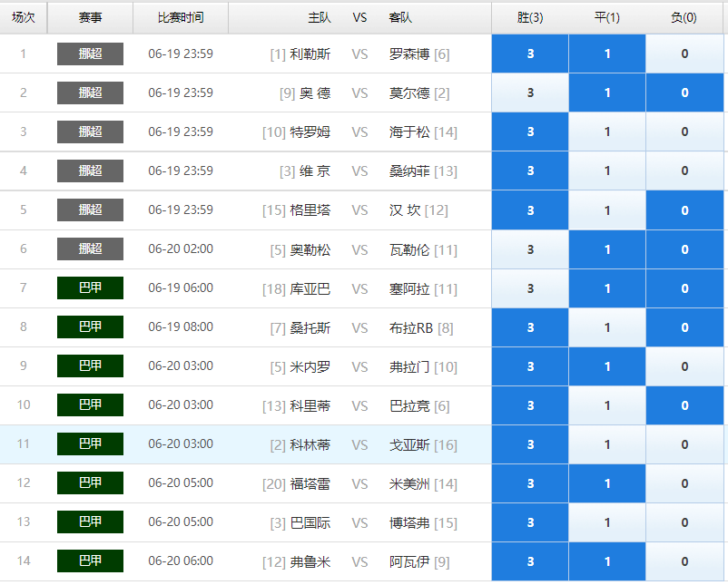This screenshot has width=728, height=585.
Task: Select draw (1) in row 9 米内罗
Action: point(607,366)
